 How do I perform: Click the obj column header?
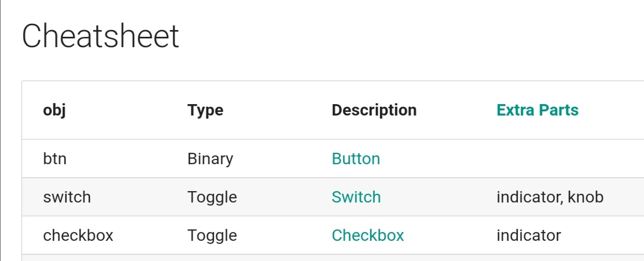point(54,110)
